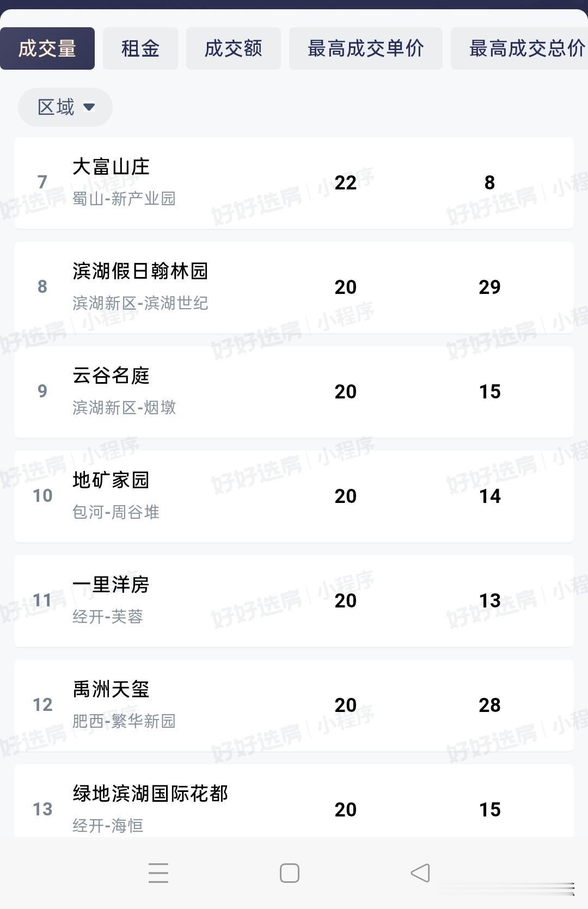Open 禹洲天玺 community entry
The width and height of the screenshot is (588, 909).
coord(294,705)
